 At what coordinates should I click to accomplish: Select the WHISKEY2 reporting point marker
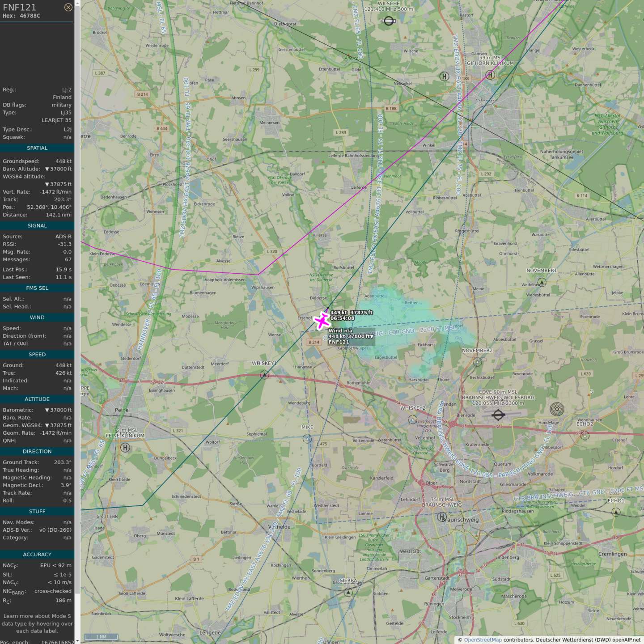(x=412, y=419)
